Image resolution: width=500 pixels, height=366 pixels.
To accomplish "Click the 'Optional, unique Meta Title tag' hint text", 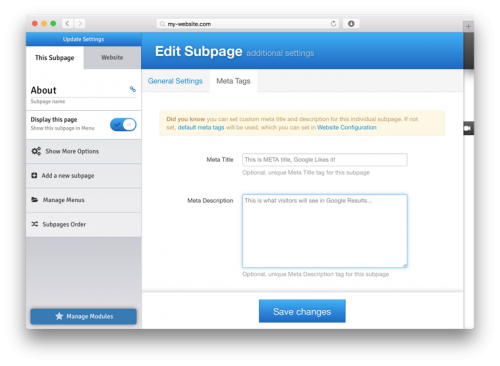I will [306, 173].
